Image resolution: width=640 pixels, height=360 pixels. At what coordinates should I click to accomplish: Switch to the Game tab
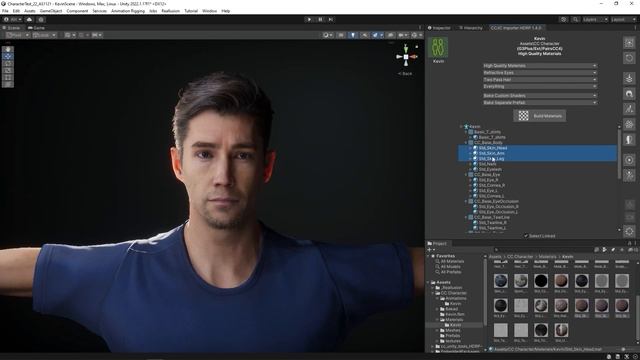click(x=36, y=28)
